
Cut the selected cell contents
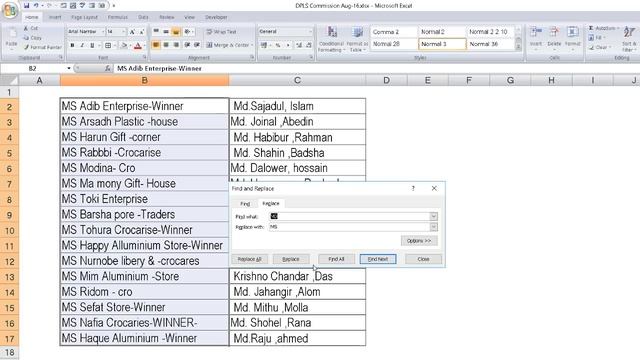click(x=31, y=28)
